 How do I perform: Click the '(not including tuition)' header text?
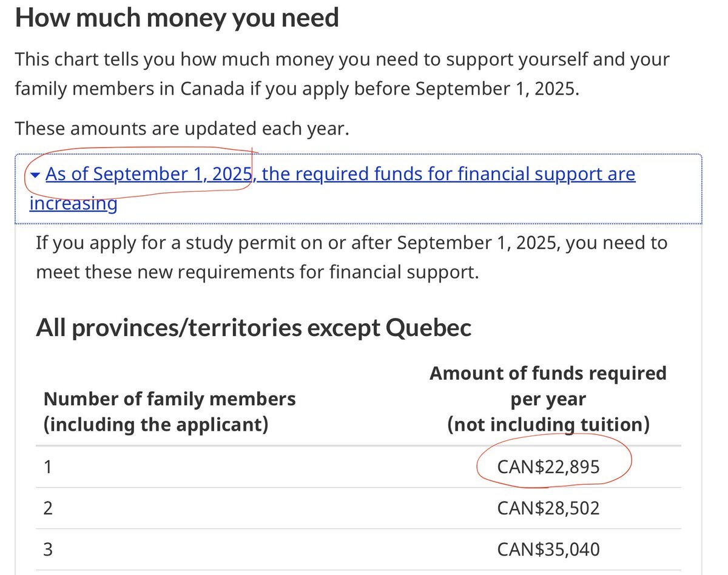[548, 425]
